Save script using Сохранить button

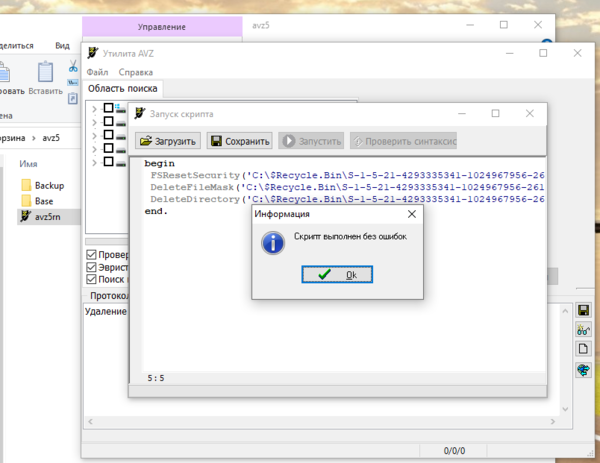tap(240, 141)
